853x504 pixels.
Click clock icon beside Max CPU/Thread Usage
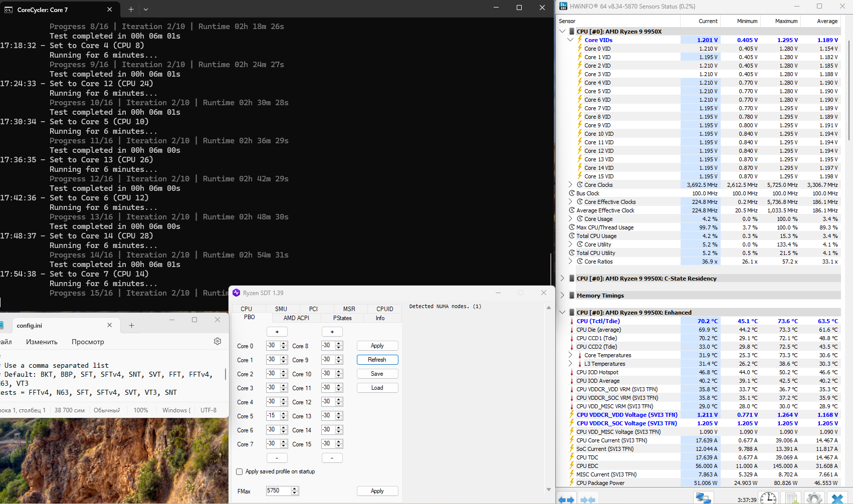pos(572,227)
